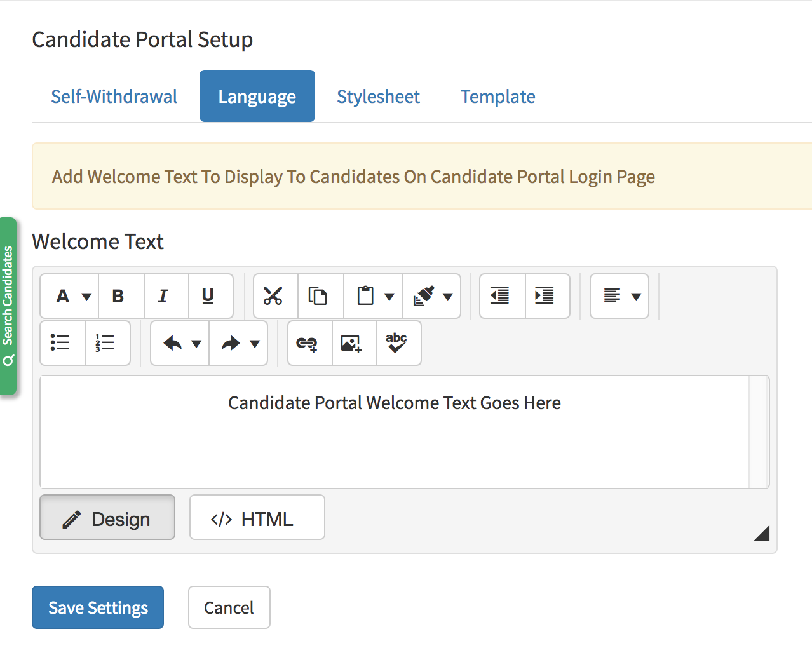Underline the selected text
The width and height of the screenshot is (812, 648).
click(x=211, y=295)
